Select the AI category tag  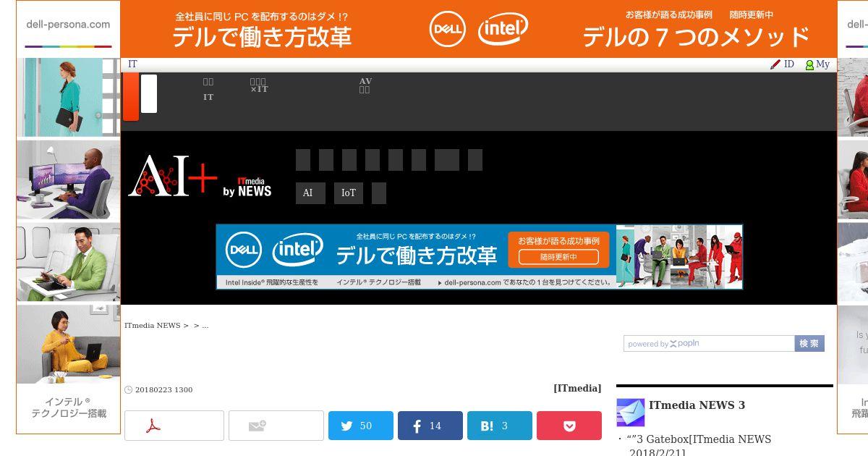pos(310,193)
